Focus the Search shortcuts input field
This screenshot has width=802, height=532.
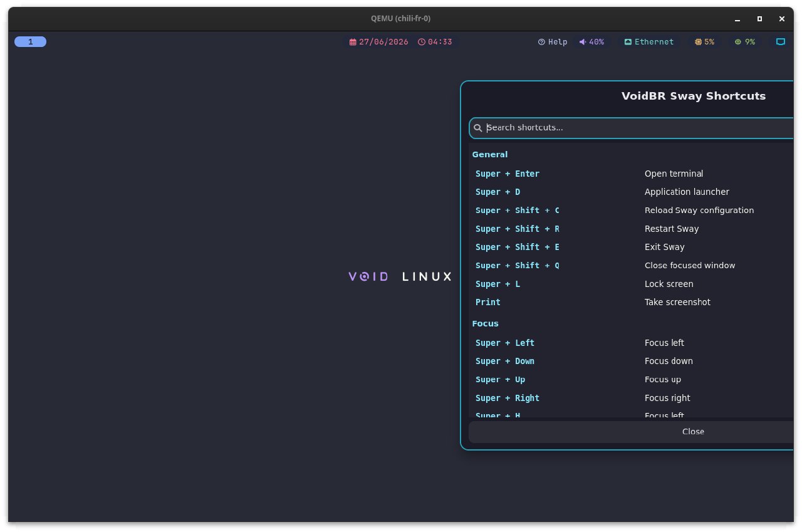(x=632, y=128)
